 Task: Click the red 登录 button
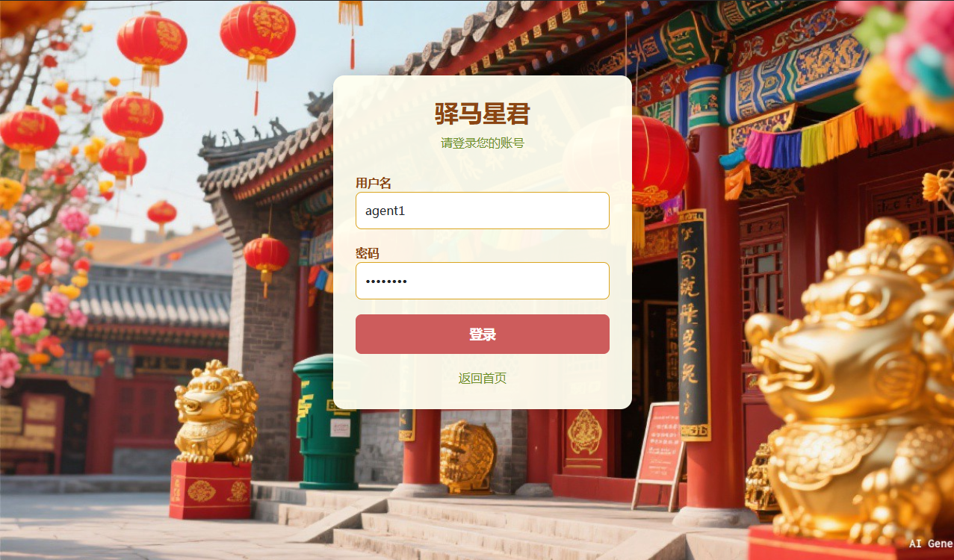click(x=483, y=335)
